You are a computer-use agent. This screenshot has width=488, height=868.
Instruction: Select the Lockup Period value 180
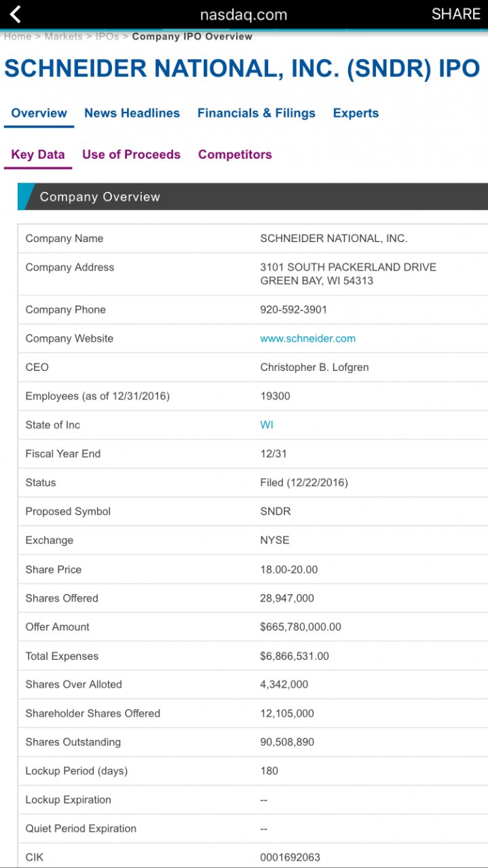pos(269,771)
